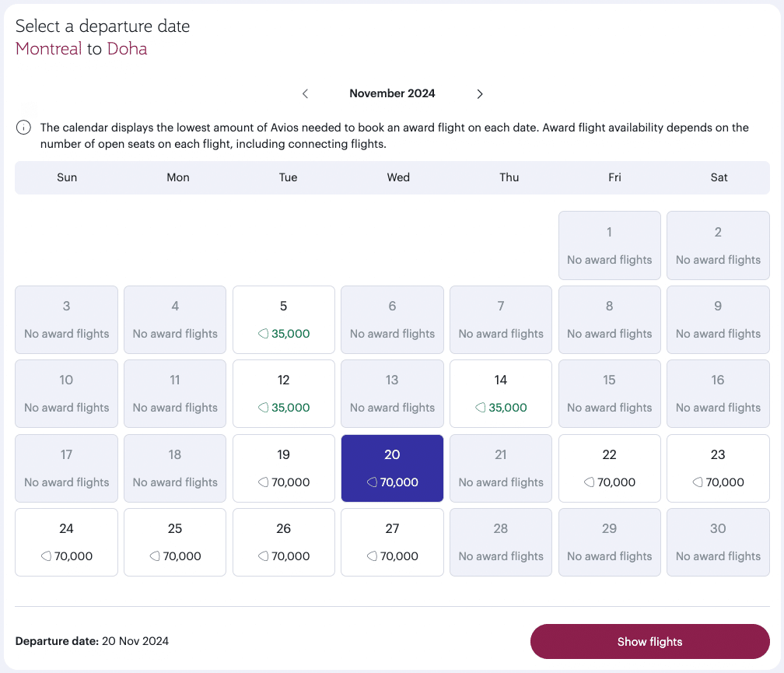784x673 pixels.
Task: Click the Montreal origin link
Action: click(x=48, y=49)
